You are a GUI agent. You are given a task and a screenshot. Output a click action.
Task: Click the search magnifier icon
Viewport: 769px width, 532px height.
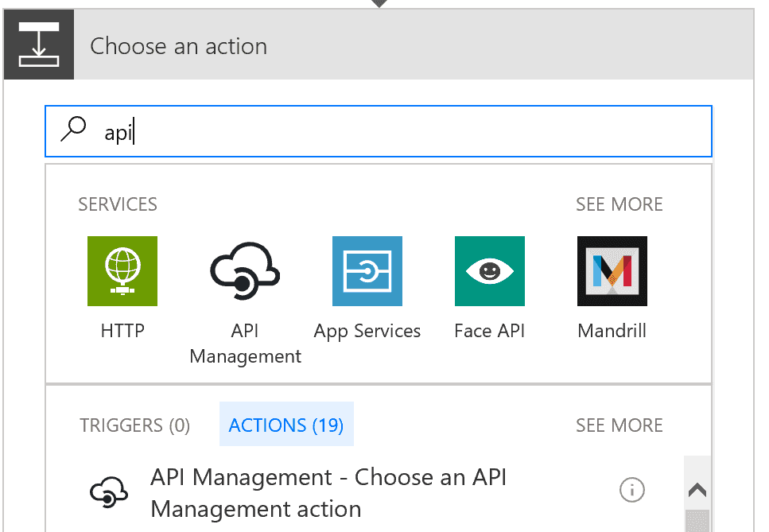click(73, 129)
